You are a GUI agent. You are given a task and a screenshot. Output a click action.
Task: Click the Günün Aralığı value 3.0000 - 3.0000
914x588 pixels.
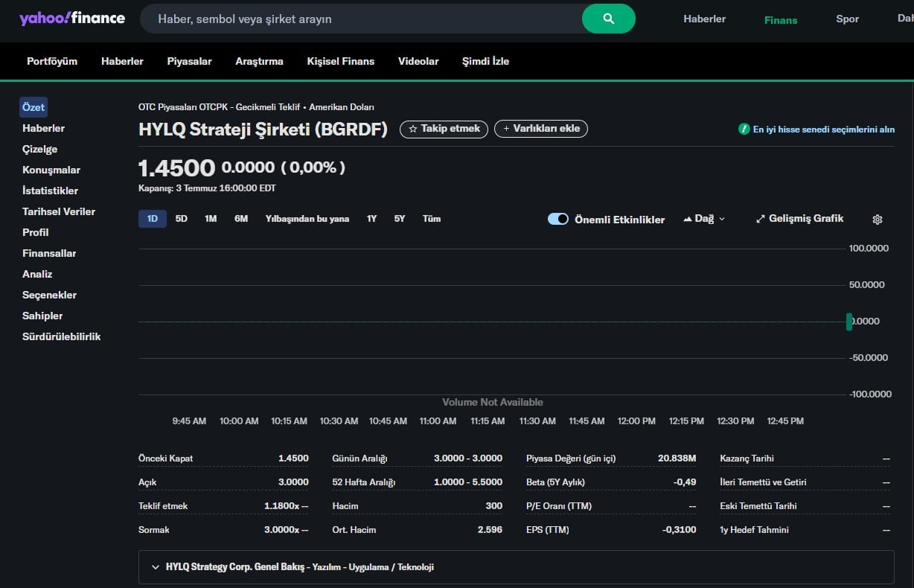[x=468, y=458]
